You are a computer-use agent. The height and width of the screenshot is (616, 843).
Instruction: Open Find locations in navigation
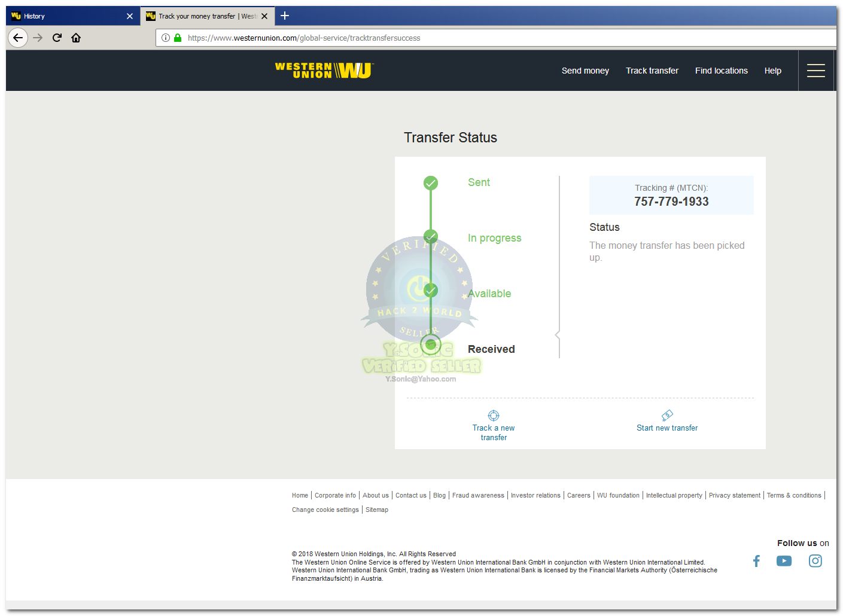coord(722,71)
